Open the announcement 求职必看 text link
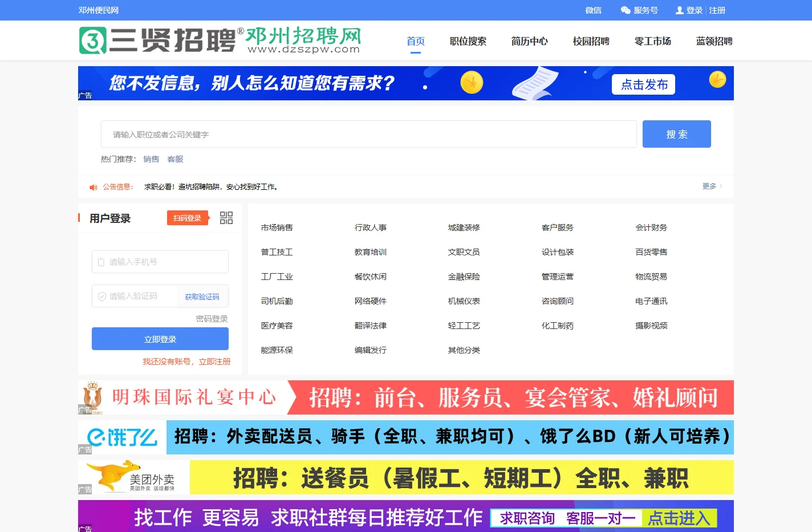This screenshot has height=532, width=812. tap(211, 187)
